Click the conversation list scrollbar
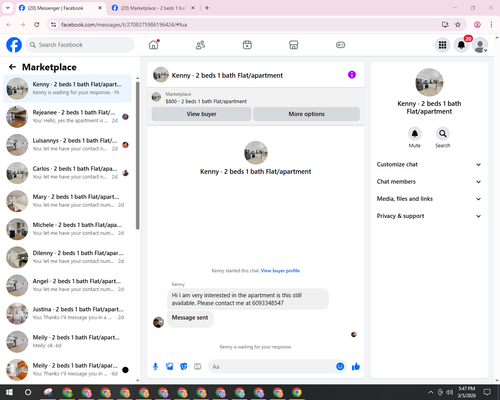This screenshot has width=500, height=400. [138, 155]
